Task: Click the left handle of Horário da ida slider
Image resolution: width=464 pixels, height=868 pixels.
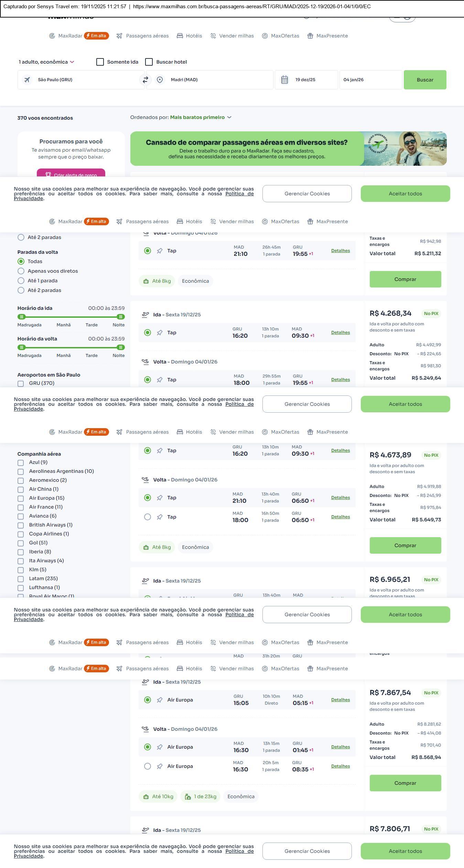Action: pos(22,317)
